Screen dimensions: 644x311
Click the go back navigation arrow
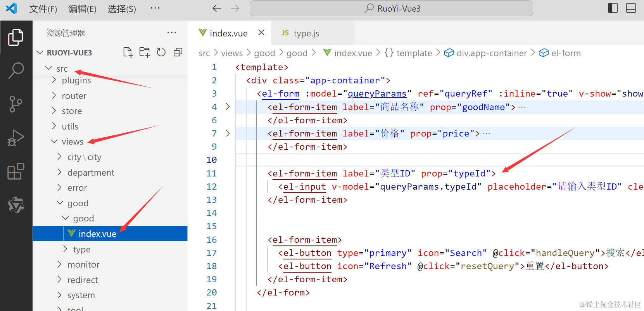point(217,8)
